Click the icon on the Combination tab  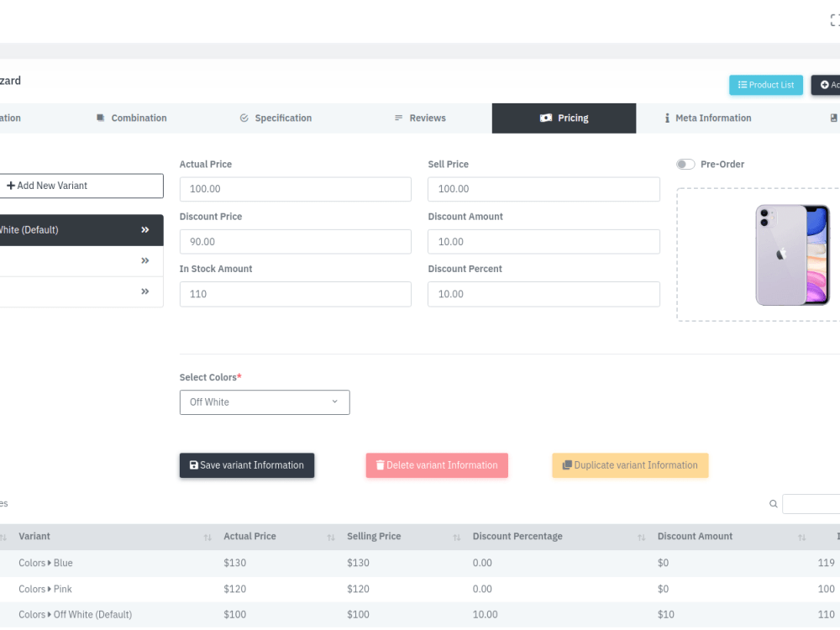tap(99, 118)
